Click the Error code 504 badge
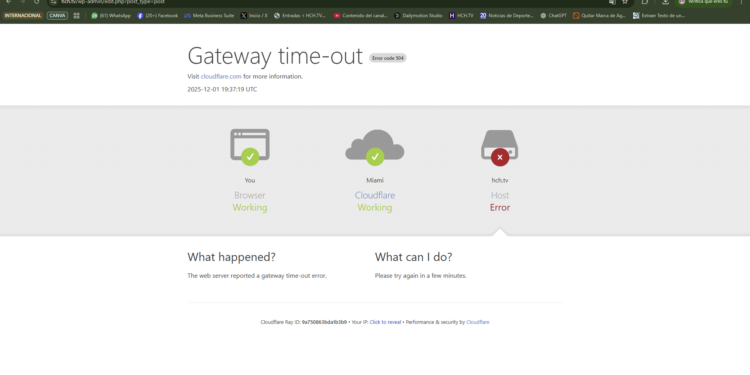 pyautogui.click(x=387, y=58)
